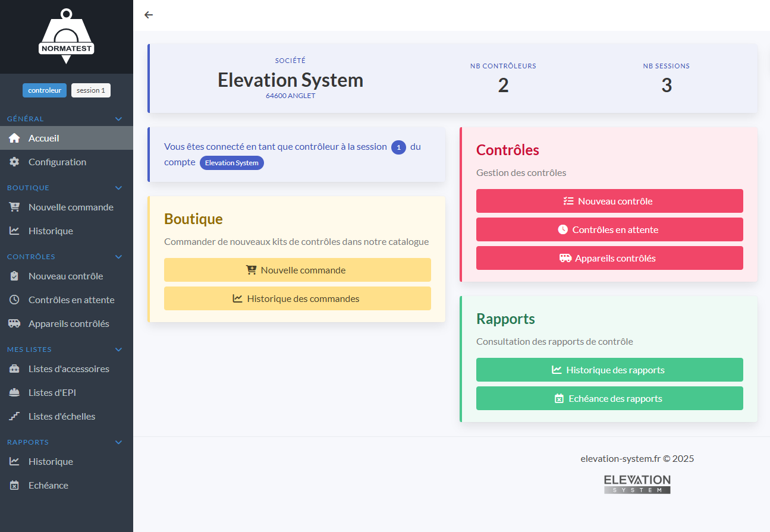The image size is (770, 532).
Task: Click the stairs icon beside Listes d'échelles
Action: [14, 416]
